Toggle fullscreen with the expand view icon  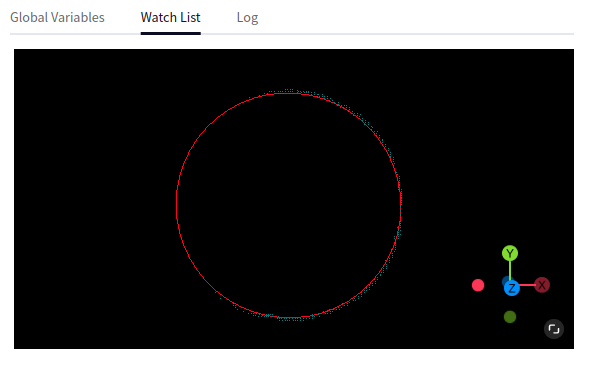click(554, 329)
